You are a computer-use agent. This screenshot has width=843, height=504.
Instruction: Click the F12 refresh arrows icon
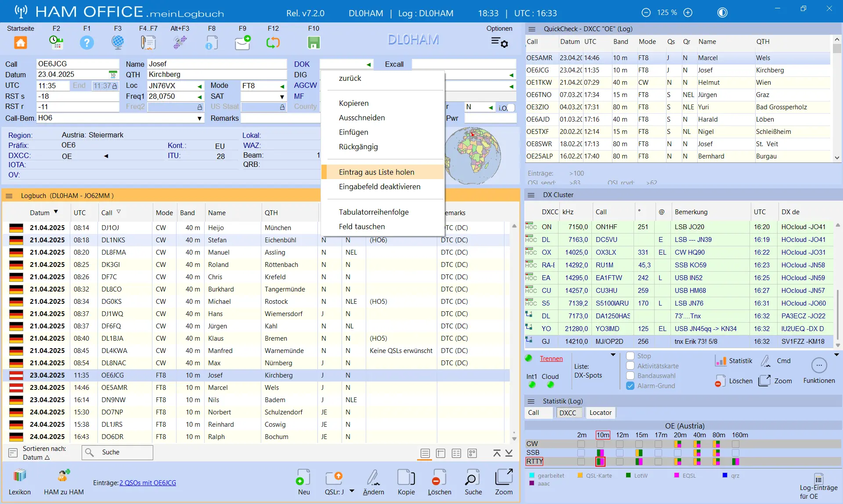[273, 43]
